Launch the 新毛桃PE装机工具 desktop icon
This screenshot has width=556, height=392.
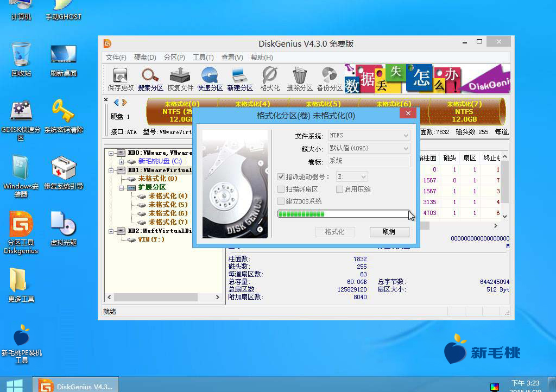point(21,344)
